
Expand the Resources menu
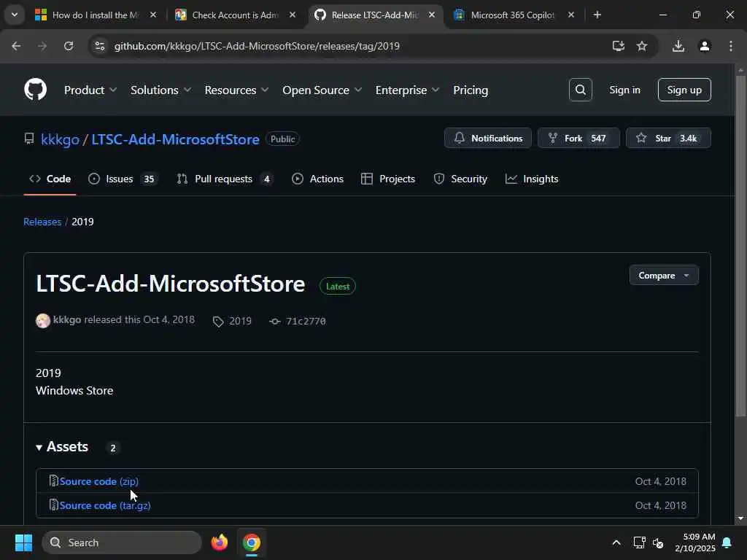(x=236, y=90)
